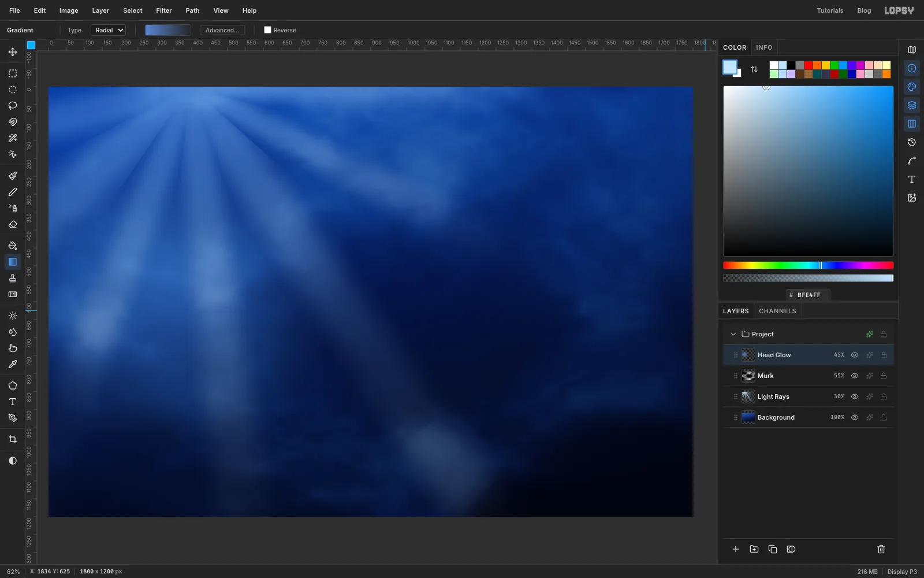Open the Filter menu

pyautogui.click(x=164, y=10)
